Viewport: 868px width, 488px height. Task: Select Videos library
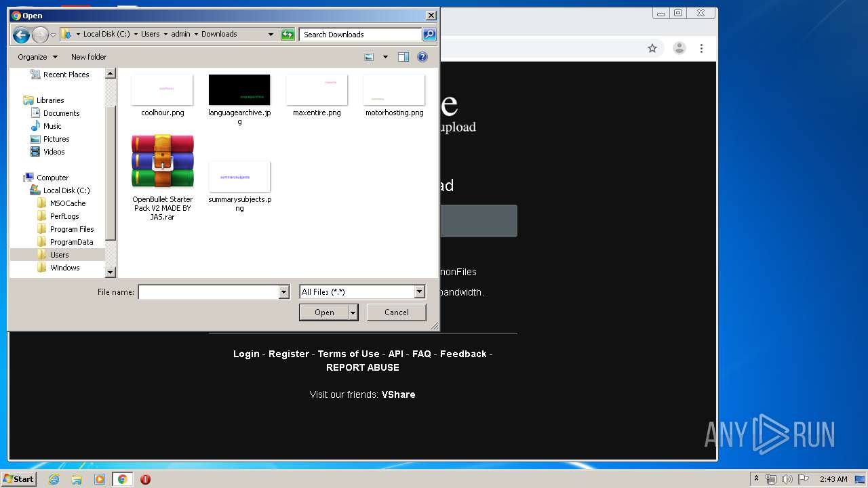(x=47, y=152)
